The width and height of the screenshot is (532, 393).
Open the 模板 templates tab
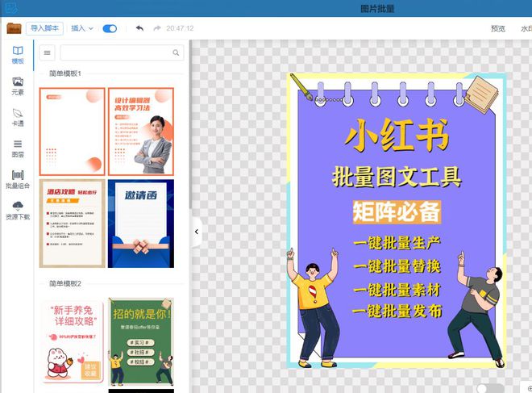18,55
